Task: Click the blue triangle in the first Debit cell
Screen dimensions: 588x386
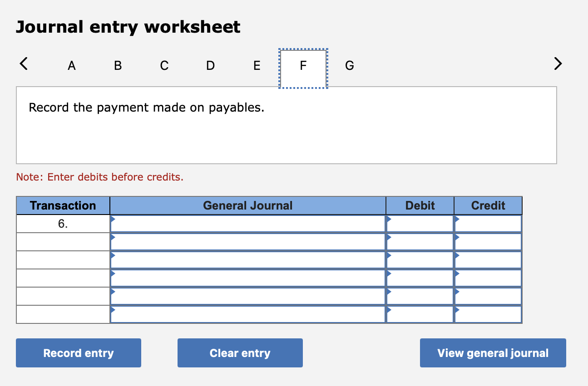Action: coord(389,219)
